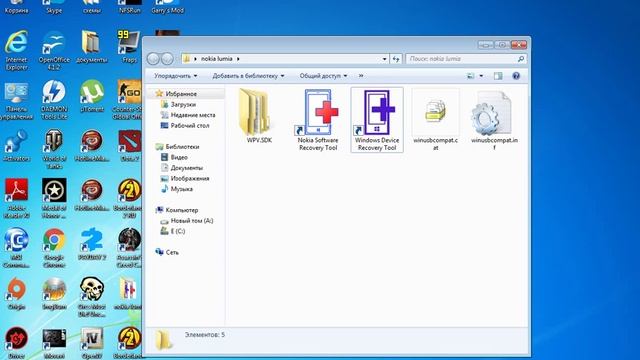640x360 pixels.
Task: Open the Видео library
Action: [x=179, y=157]
